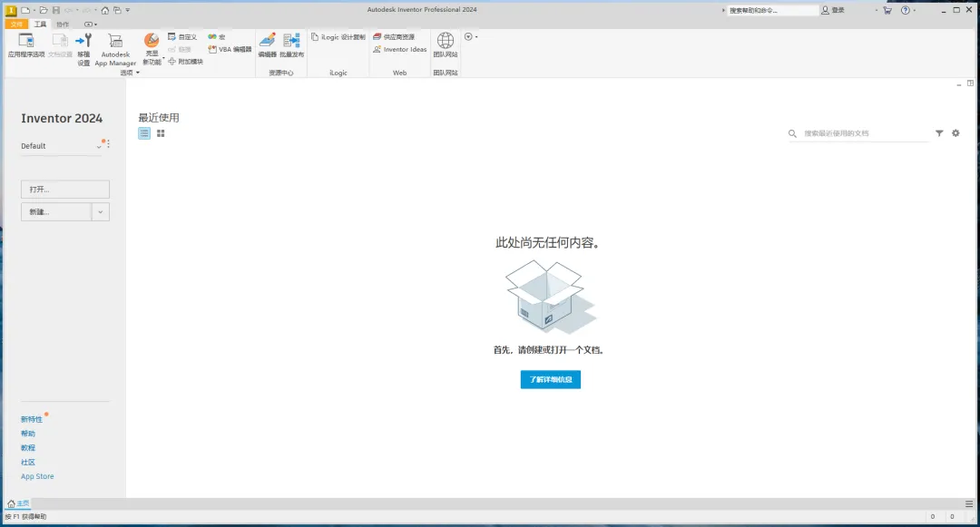Click the panel layout icon at top right
Viewport: 980px width, 527px height.
click(x=970, y=83)
